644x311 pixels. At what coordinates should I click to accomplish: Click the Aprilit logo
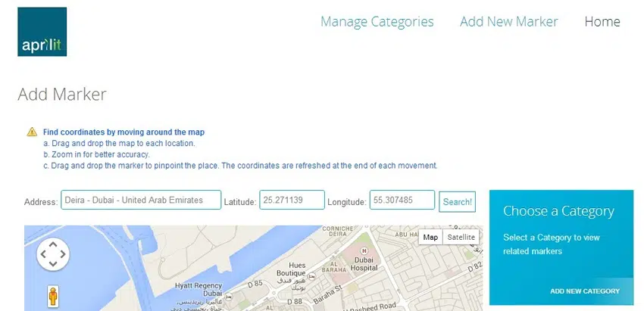42,32
